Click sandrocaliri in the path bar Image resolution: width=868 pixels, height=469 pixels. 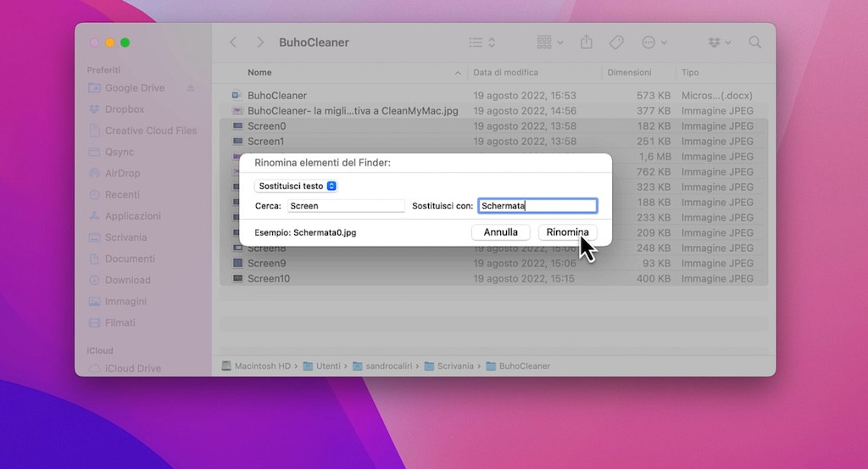[382, 366]
